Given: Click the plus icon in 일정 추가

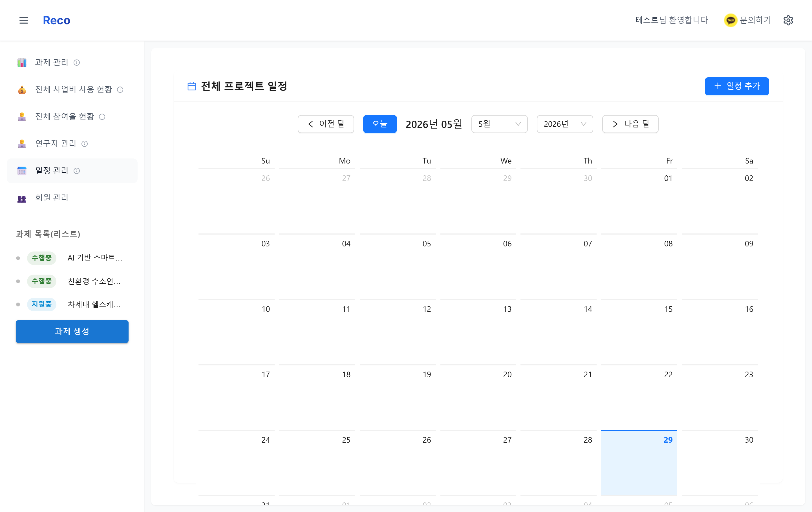Looking at the screenshot, I should [x=718, y=86].
